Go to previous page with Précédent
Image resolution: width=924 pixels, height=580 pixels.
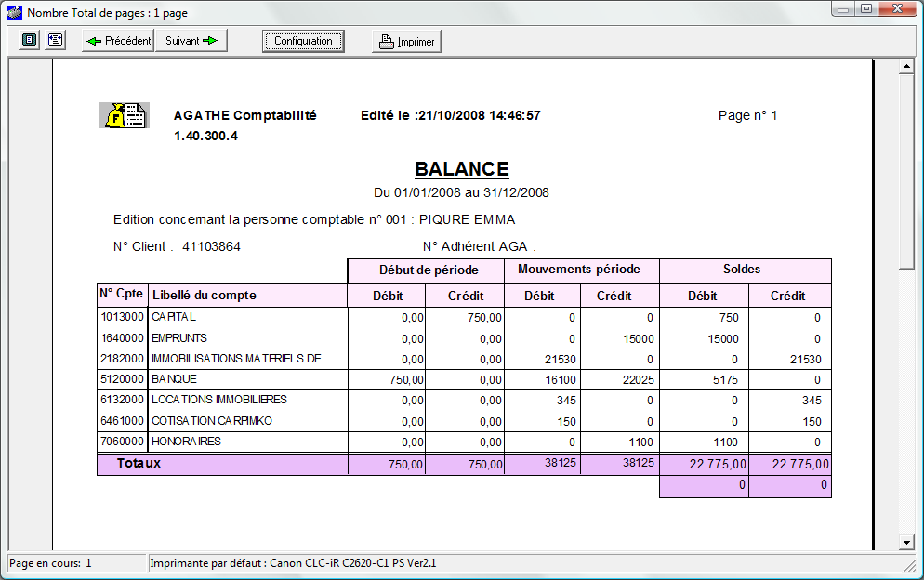[x=118, y=41]
